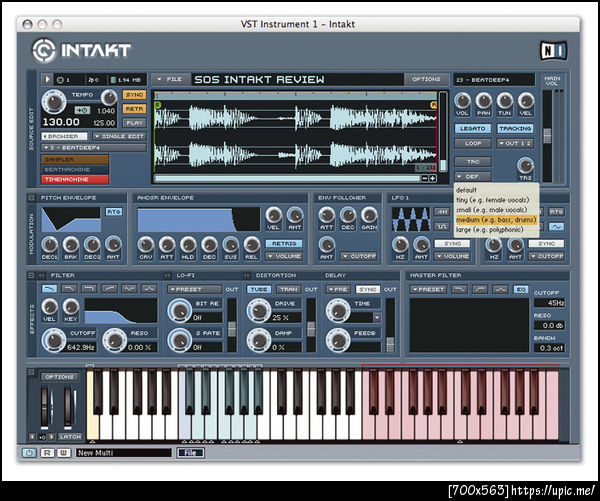This screenshot has width=600, height=501.
Task: Click the TEMPO knob
Action: point(54,102)
